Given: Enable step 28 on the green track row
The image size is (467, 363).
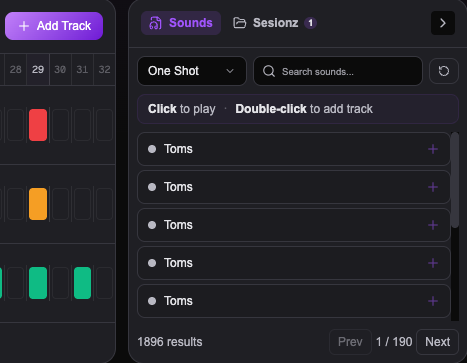Looking at the screenshot, I should [x=16, y=283].
